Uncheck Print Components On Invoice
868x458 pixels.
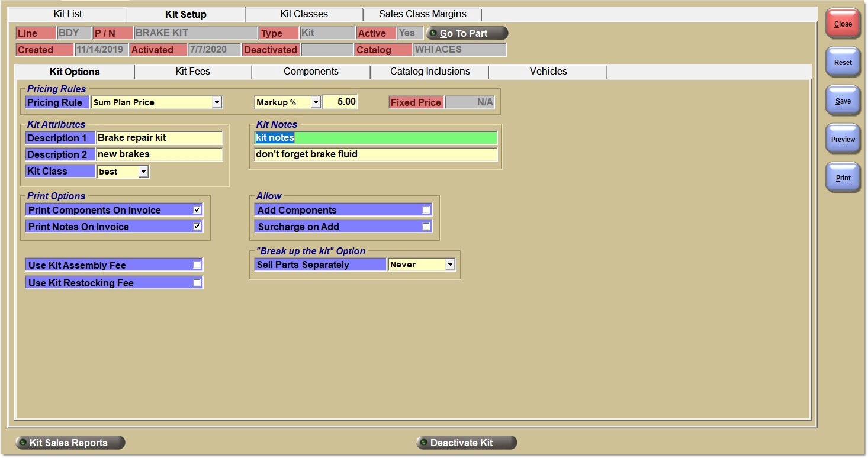point(197,210)
